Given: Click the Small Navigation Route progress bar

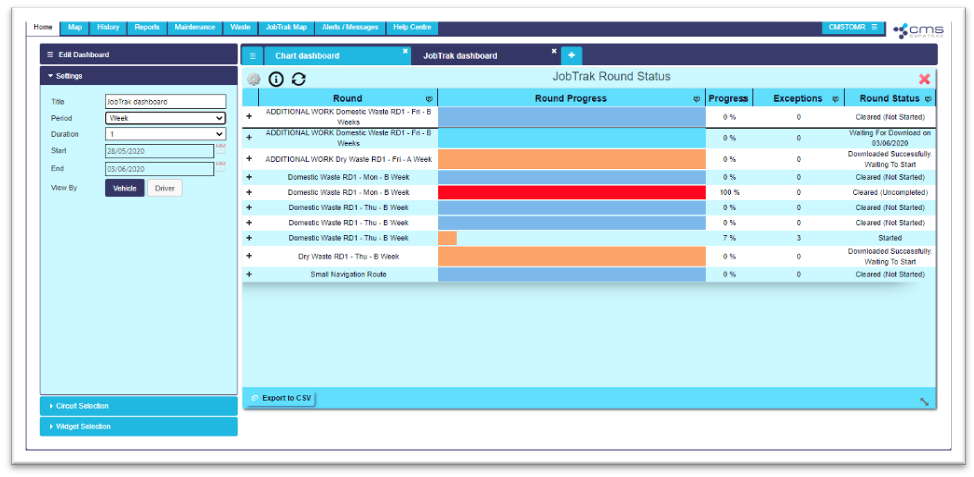Looking at the screenshot, I should [571, 275].
